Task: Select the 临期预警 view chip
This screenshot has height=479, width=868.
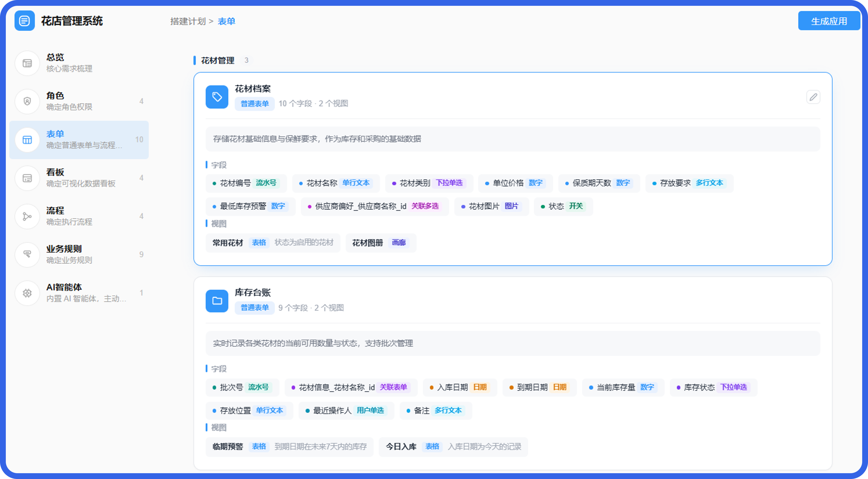Action: pyautogui.click(x=289, y=447)
